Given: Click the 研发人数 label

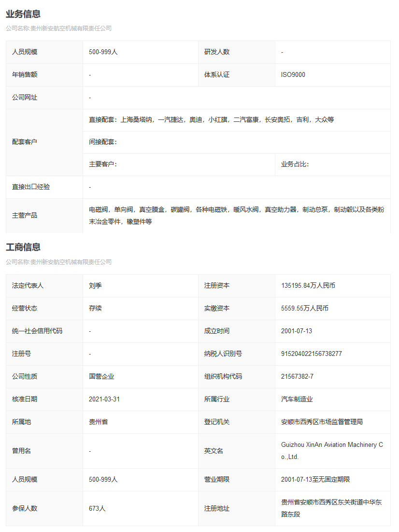Looking at the screenshot, I should click(x=216, y=52).
